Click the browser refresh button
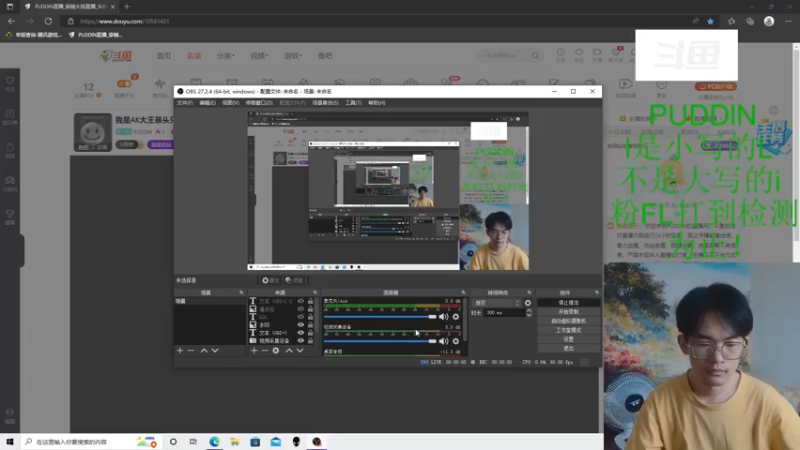Viewport: 800px width, 450px height. pyautogui.click(x=48, y=21)
